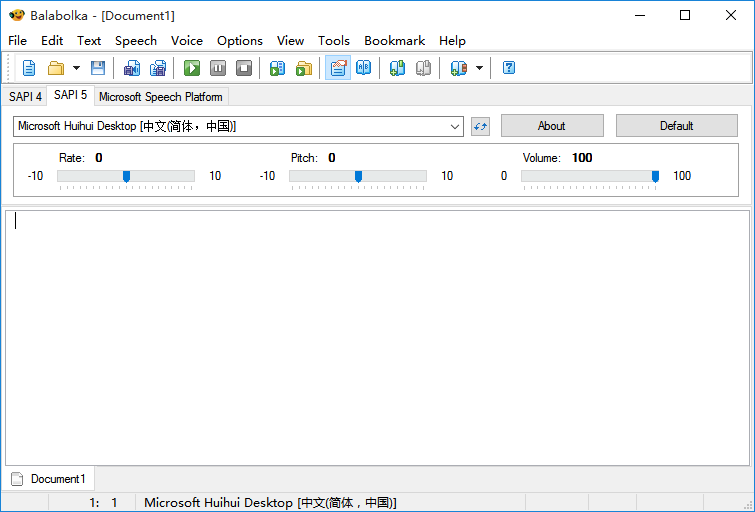Screen dimensions: 755x512
Task: Click the cursor position 1: 1 in status bar
Action: click(x=103, y=503)
